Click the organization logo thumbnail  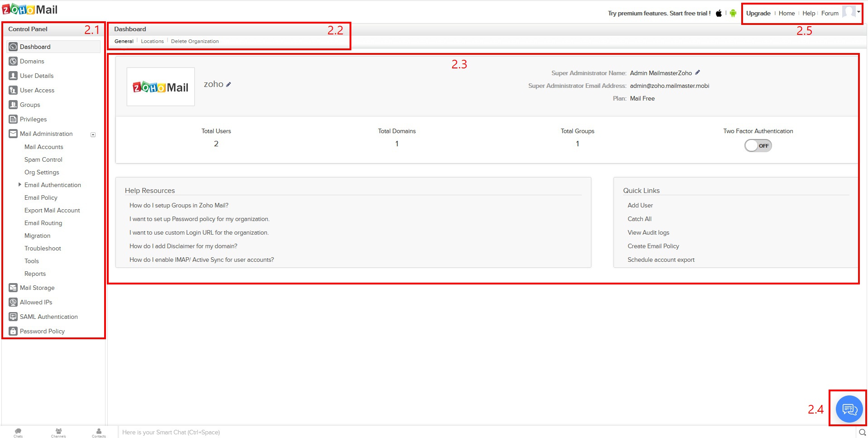pos(161,87)
